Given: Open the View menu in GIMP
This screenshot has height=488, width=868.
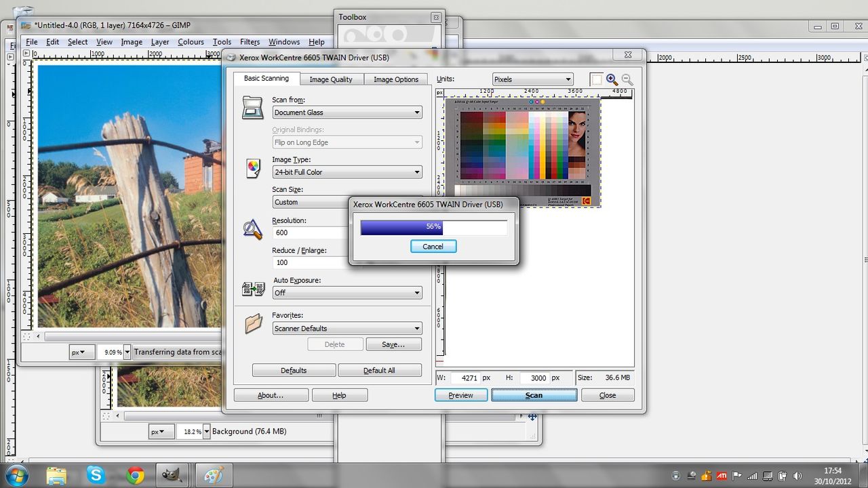Looking at the screenshot, I should [104, 41].
